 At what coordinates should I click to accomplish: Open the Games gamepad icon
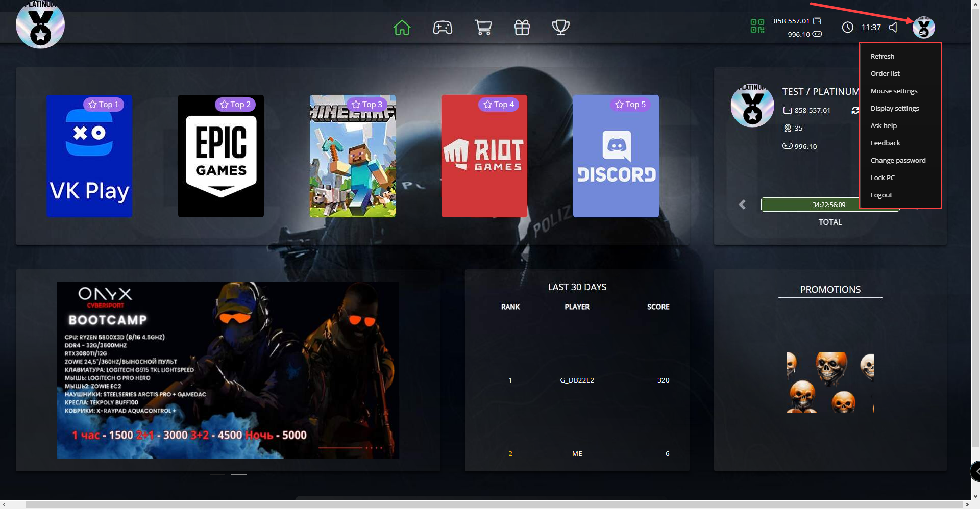(x=443, y=28)
